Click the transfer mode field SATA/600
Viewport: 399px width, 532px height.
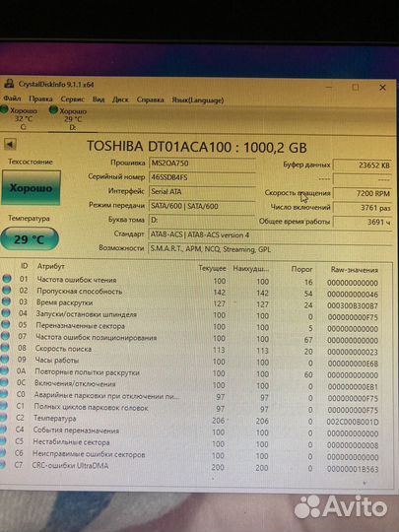point(202,206)
